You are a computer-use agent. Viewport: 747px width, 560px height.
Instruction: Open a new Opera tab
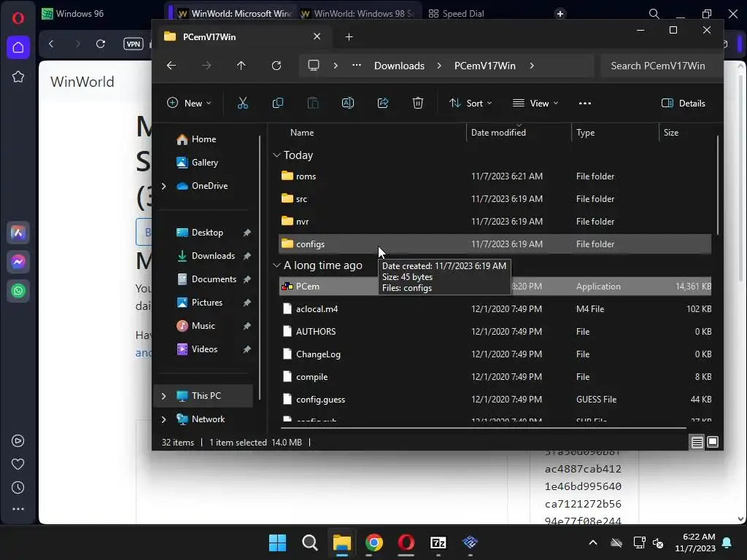(x=560, y=14)
